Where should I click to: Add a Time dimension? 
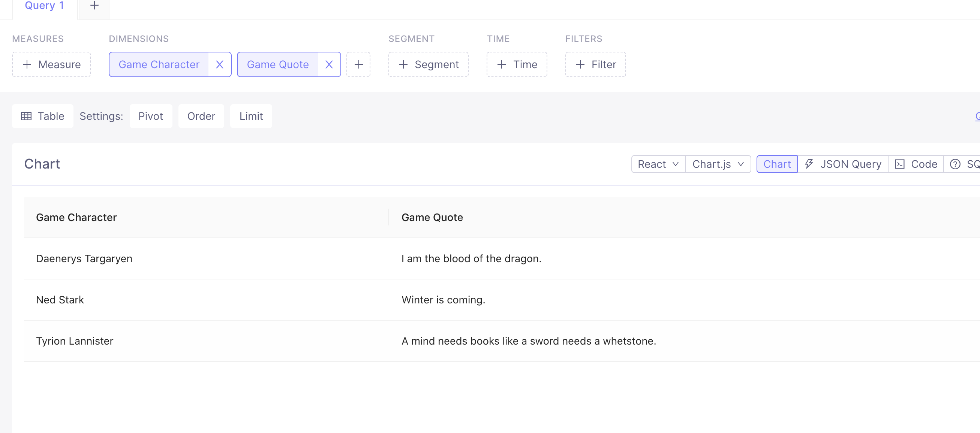(517, 65)
